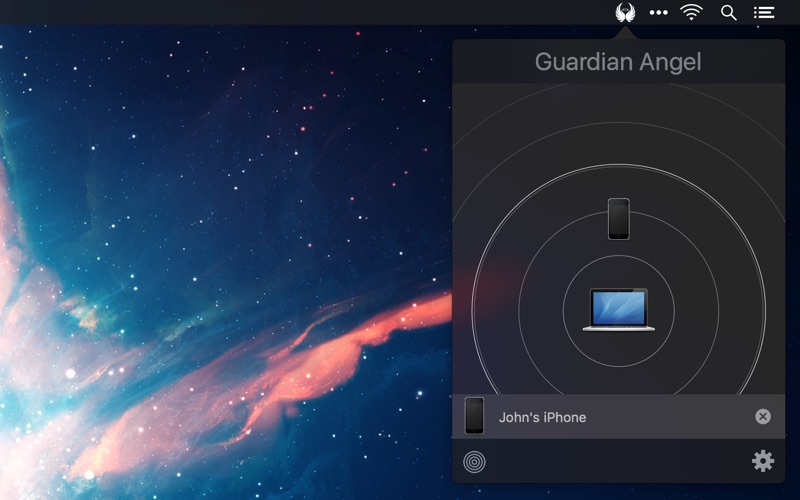Click the "John's iPhone" name label
The width and height of the screenshot is (800, 500).
pyautogui.click(x=542, y=417)
